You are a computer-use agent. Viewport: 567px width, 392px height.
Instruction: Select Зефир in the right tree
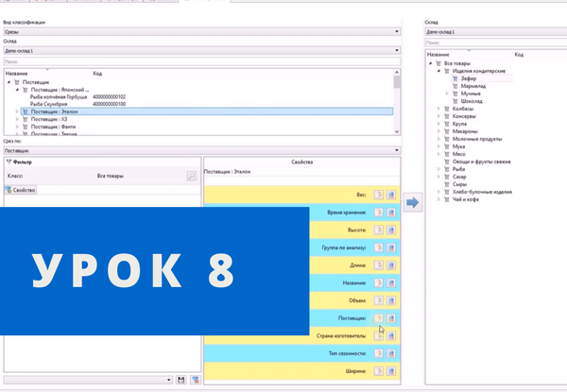point(469,78)
